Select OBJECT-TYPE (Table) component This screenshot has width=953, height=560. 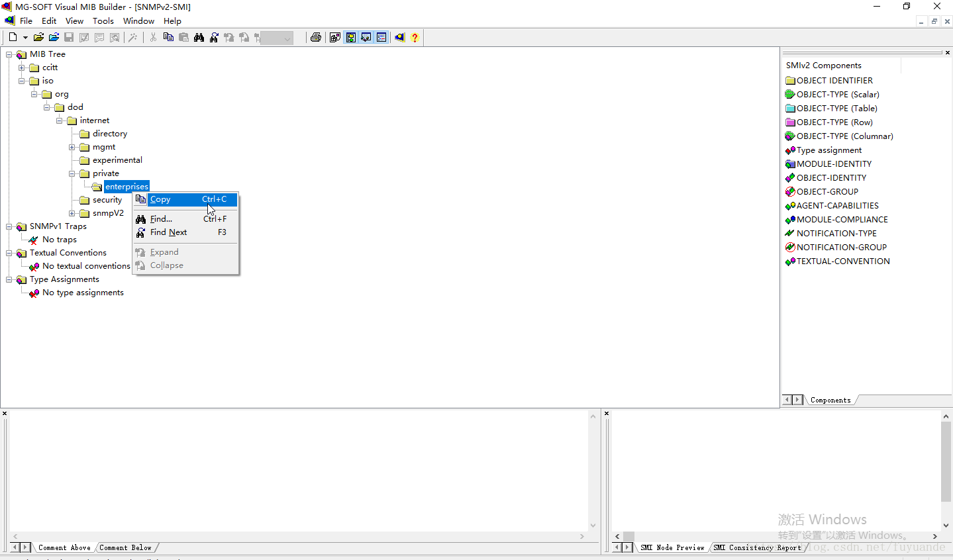pos(836,109)
